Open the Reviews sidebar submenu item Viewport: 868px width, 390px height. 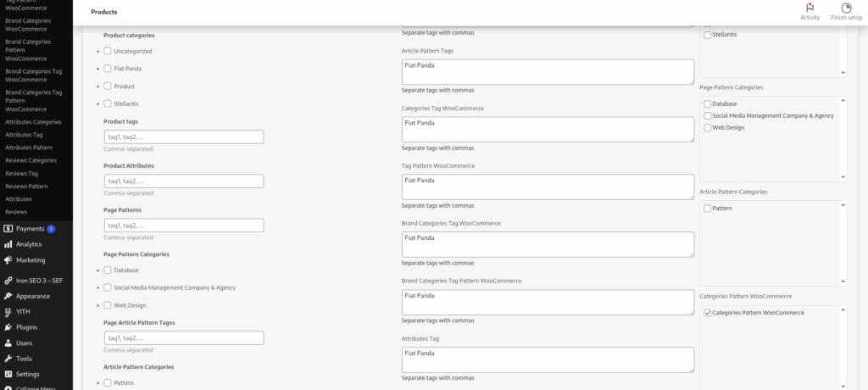pos(16,212)
